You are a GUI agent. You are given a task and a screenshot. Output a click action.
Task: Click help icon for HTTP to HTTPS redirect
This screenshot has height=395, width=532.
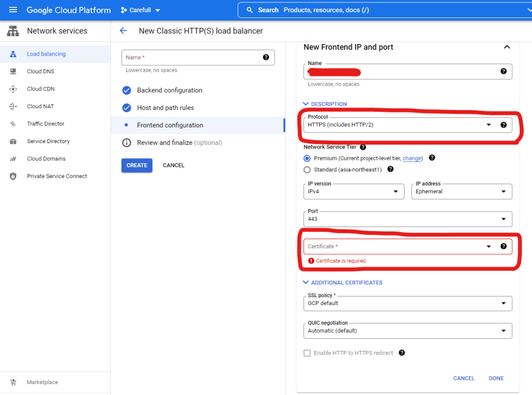click(401, 353)
